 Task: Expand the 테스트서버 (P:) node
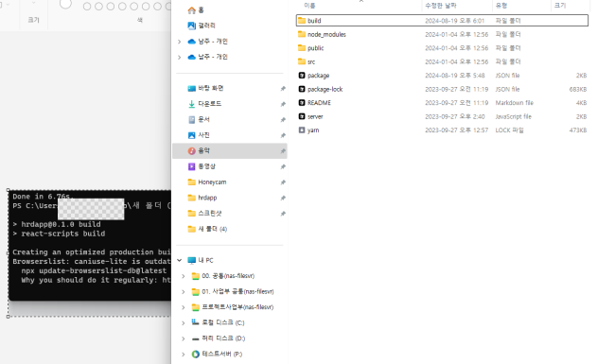184,355
